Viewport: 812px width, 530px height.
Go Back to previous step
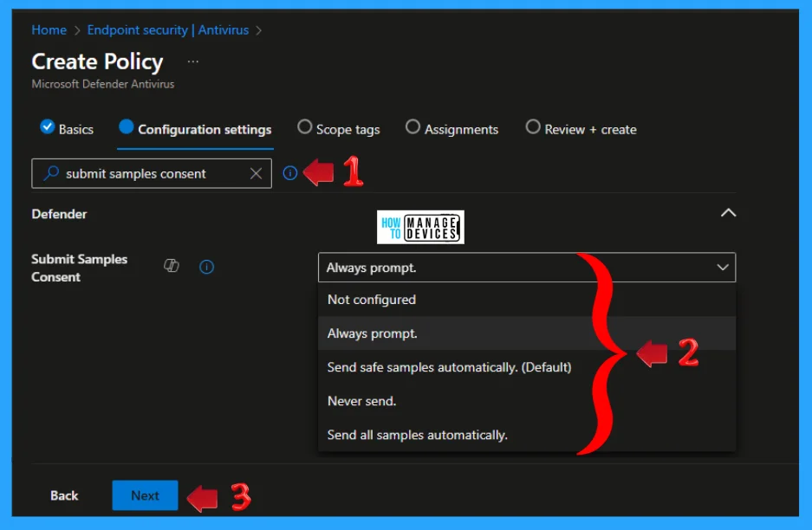(64, 495)
